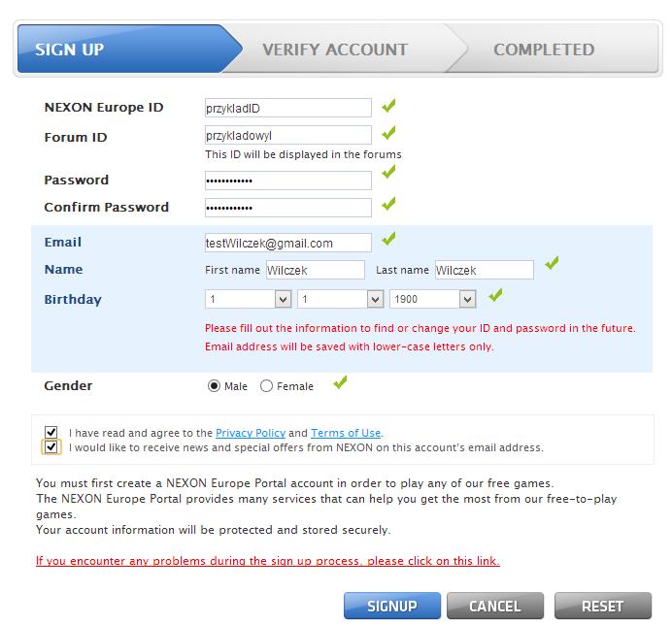Open the first Birthday dropdown showing 1

pyautogui.click(x=249, y=299)
